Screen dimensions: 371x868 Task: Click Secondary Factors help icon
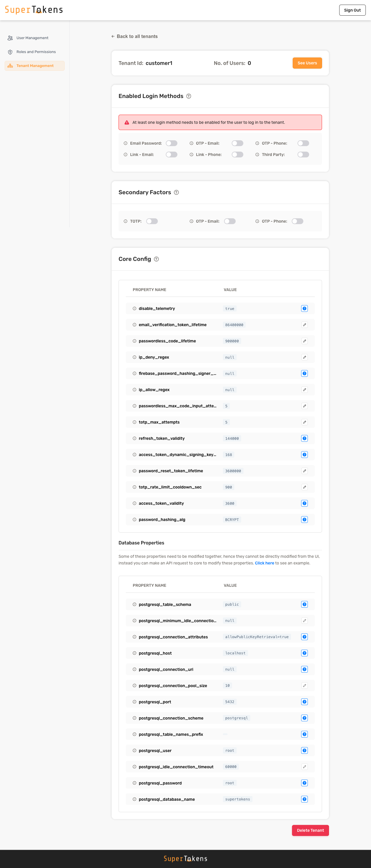click(176, 193)
